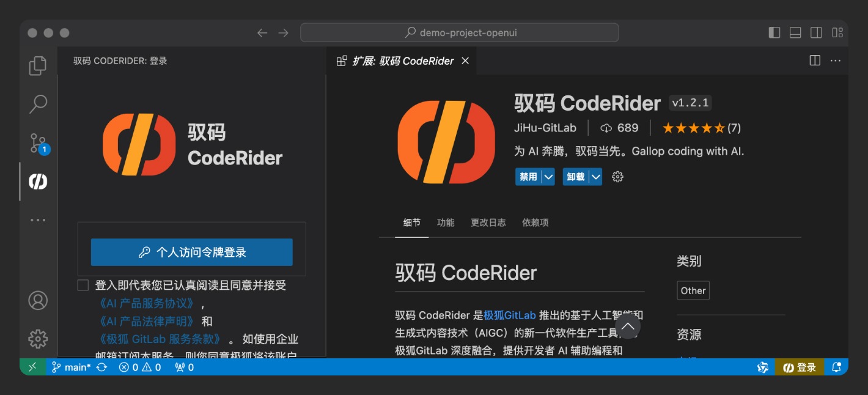Open Source Control view with badge

[x=38, y=143]
